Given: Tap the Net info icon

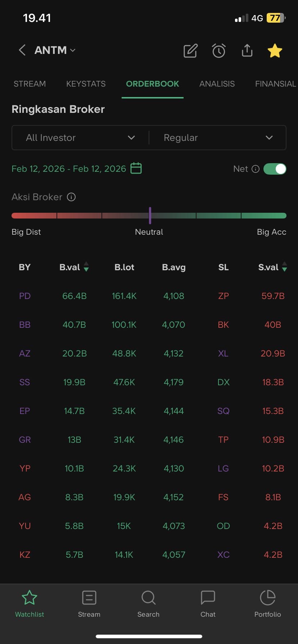Looking at the screenshot, I should (256, 169).
